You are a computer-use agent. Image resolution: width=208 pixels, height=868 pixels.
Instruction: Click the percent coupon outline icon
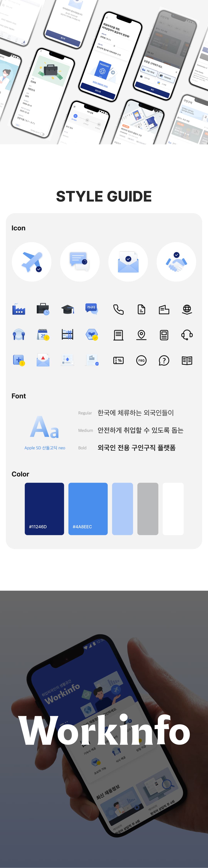(x=118, y=361)
